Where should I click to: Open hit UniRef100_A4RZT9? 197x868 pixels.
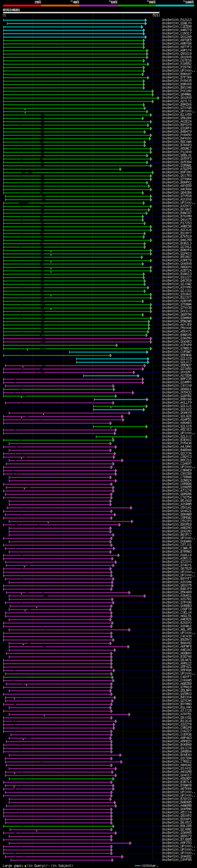click(x=177, y=30)
